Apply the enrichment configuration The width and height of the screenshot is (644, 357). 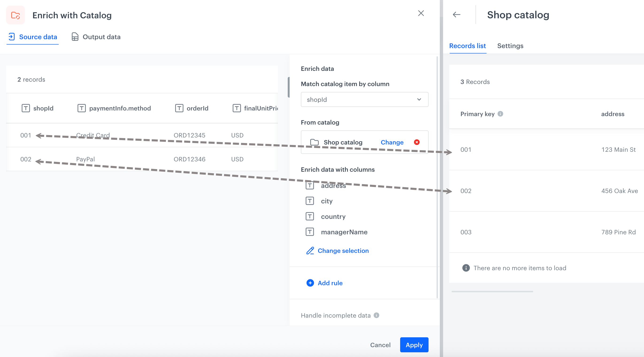(414, 345)
